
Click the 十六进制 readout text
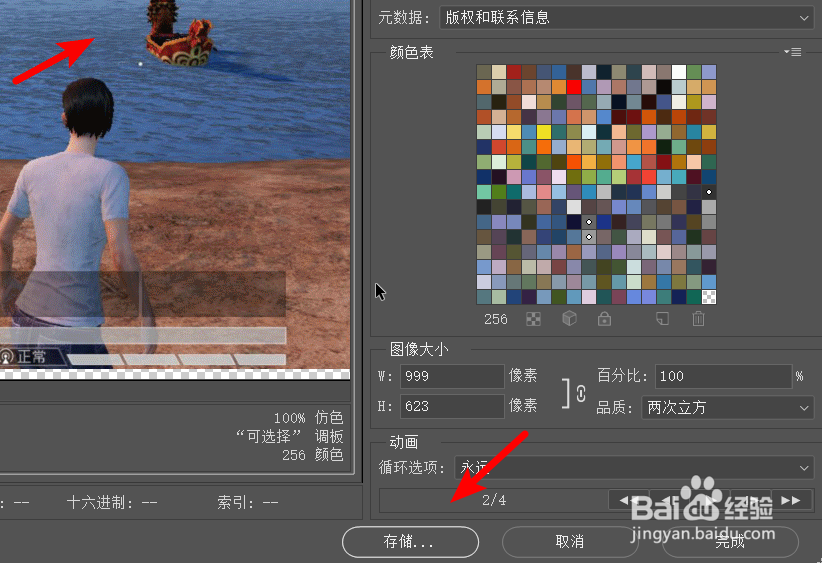click(x=112, y=503)
